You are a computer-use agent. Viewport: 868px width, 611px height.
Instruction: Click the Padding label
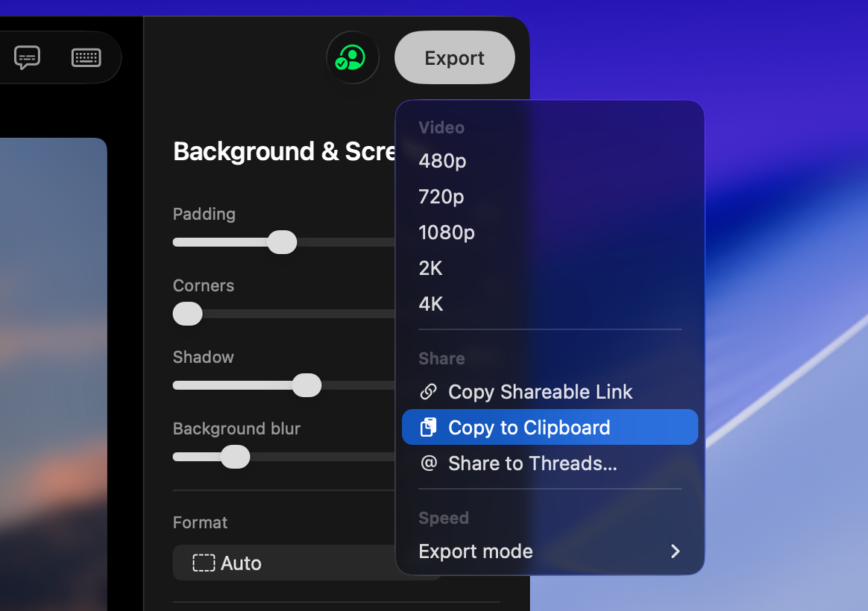pyautogui.click(x=204, y=214)
